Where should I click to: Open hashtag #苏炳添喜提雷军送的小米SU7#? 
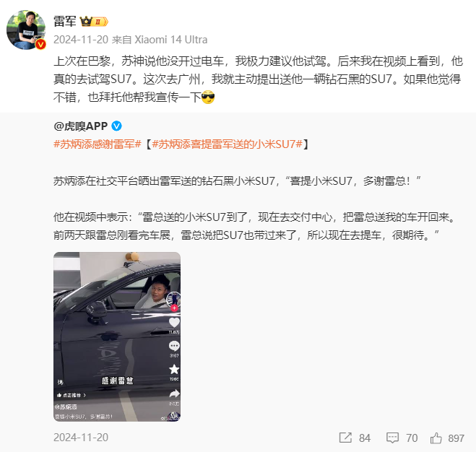tap(227, 144)
